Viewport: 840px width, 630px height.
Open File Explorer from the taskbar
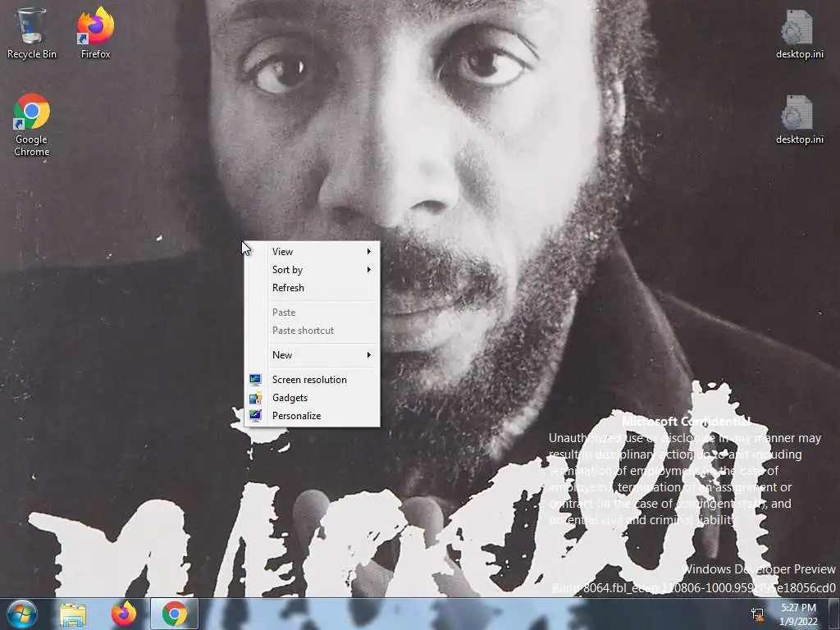pyautogui.click(x=73, y=614)
